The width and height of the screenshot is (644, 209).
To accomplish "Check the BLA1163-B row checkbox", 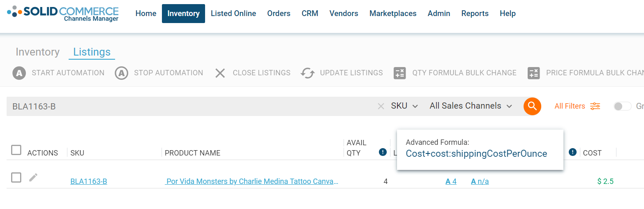I will click(x=16, y=178).
